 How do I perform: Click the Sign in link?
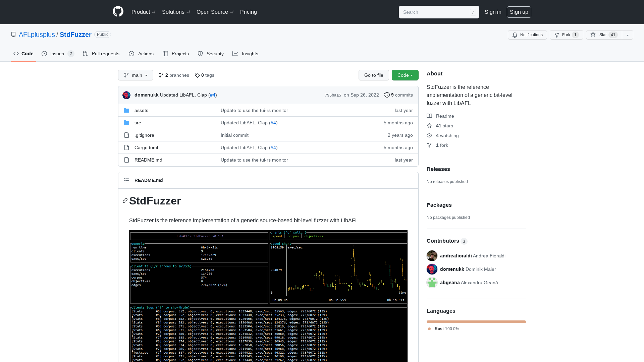click(493, 12)
